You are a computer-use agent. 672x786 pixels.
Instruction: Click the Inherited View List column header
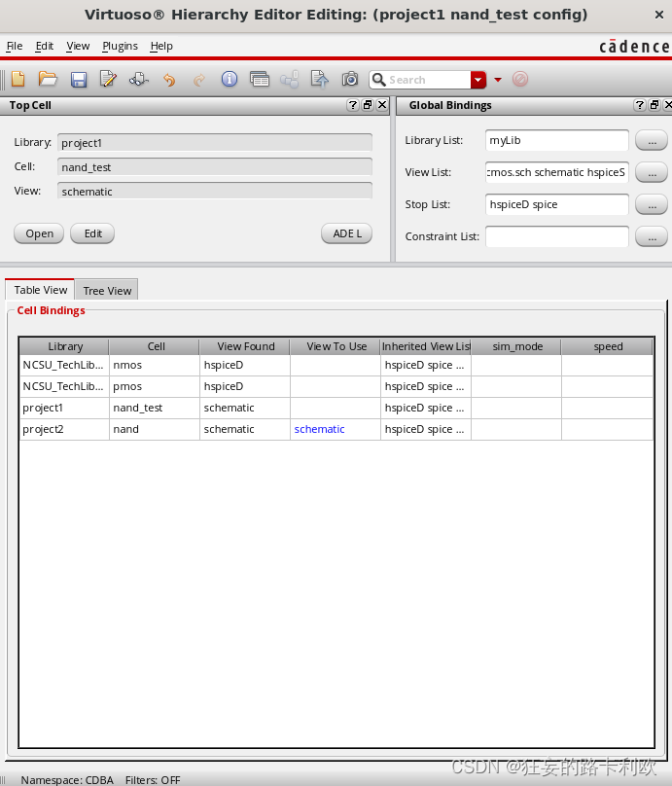pos(426,346)
